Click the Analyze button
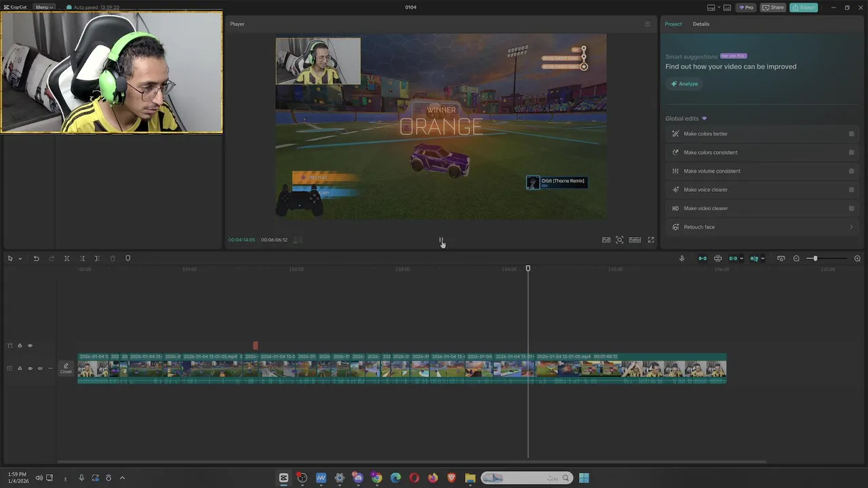Image resolution: width=868 pixels, height=488 pixels. click(684, 84)
